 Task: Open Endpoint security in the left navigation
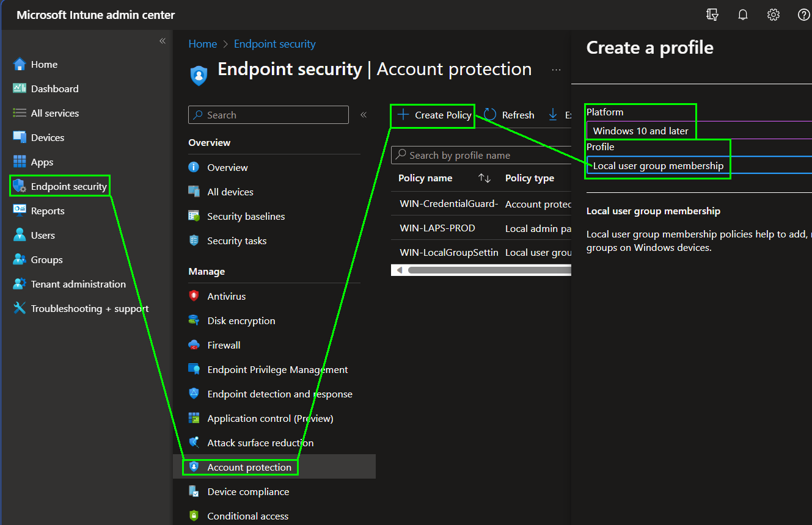(x=68, y=186)
